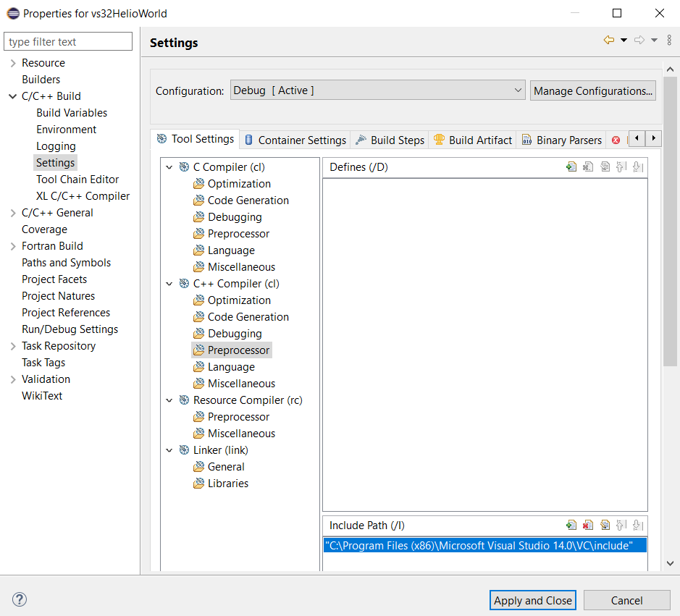Click the scroll down arrow of settings pane

click(x=670, y=563)
